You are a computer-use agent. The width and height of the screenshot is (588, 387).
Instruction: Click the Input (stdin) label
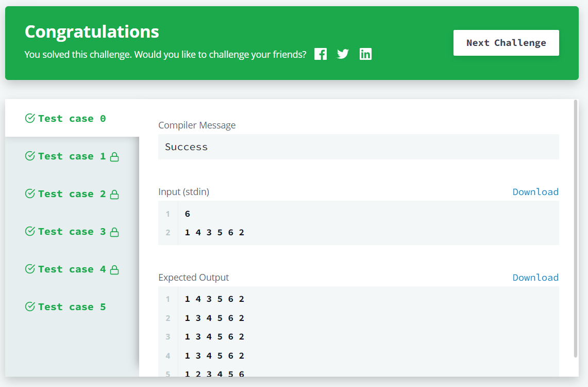[184, 192]
